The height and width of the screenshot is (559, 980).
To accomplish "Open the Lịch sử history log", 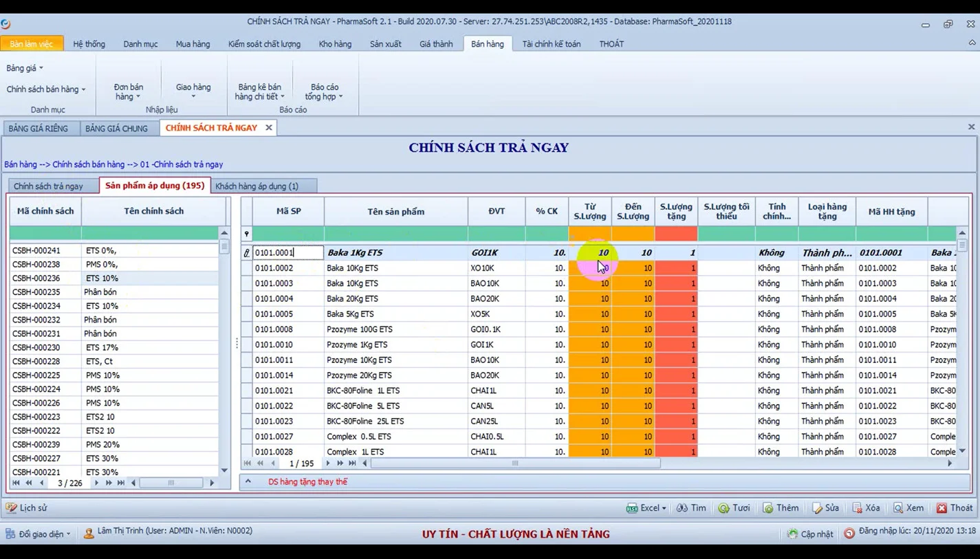I will pos(27,508).
